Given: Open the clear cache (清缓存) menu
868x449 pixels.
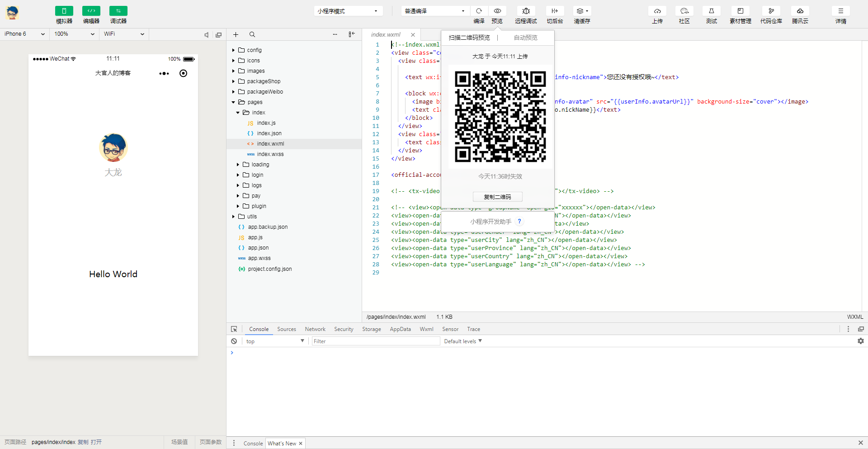Looking at the screenshot, I should 582,11.
